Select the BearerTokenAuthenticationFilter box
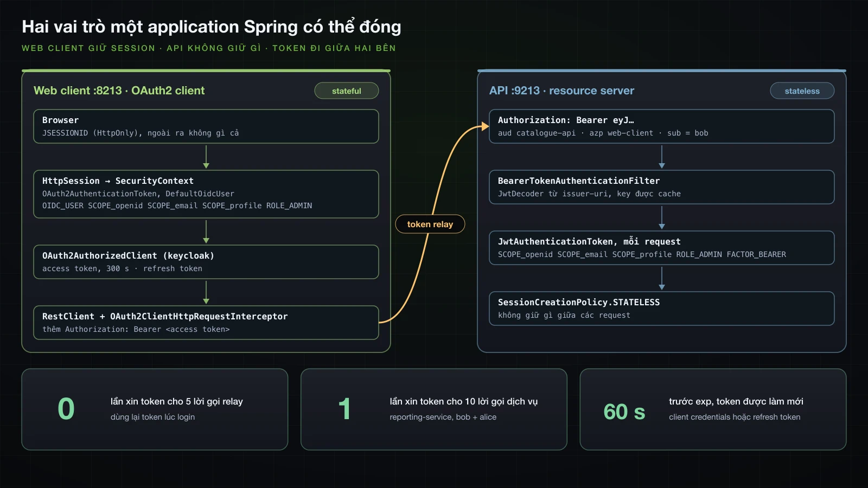The height and width of the screenshot is (488, 868). tap(662, 187)
